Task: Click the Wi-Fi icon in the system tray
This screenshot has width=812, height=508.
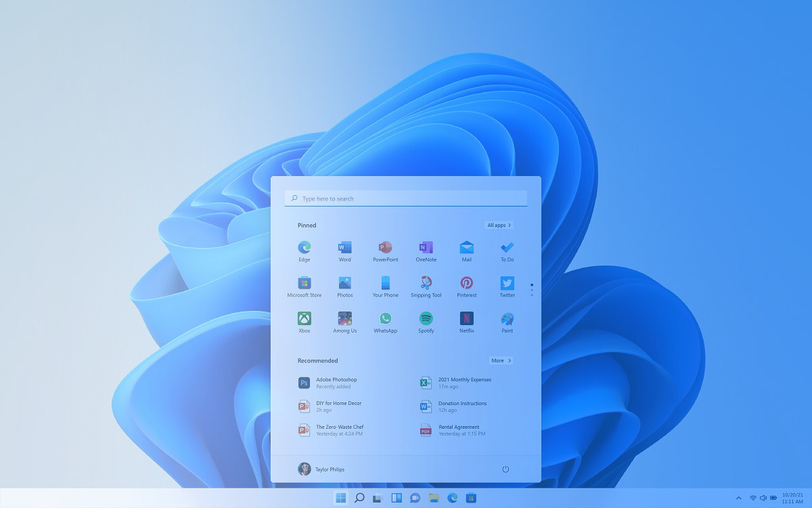Action: tap(753, 498)
